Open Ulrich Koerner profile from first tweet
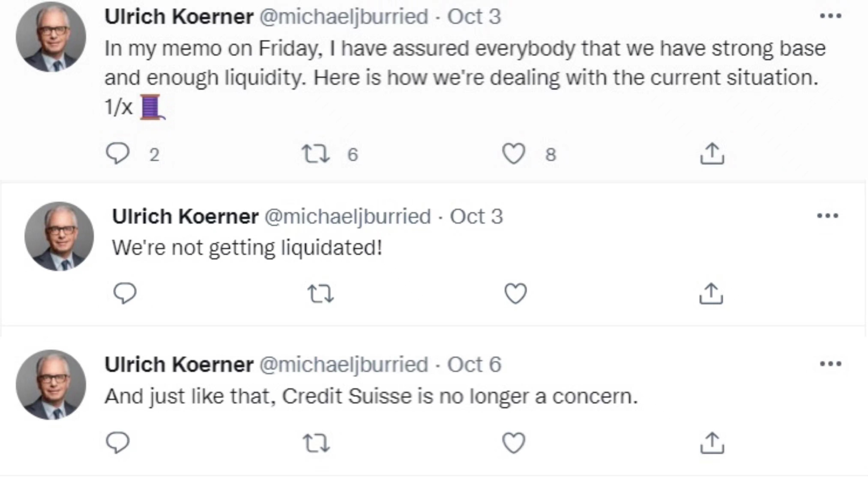 pyautogui.click(x=179, y=17)
